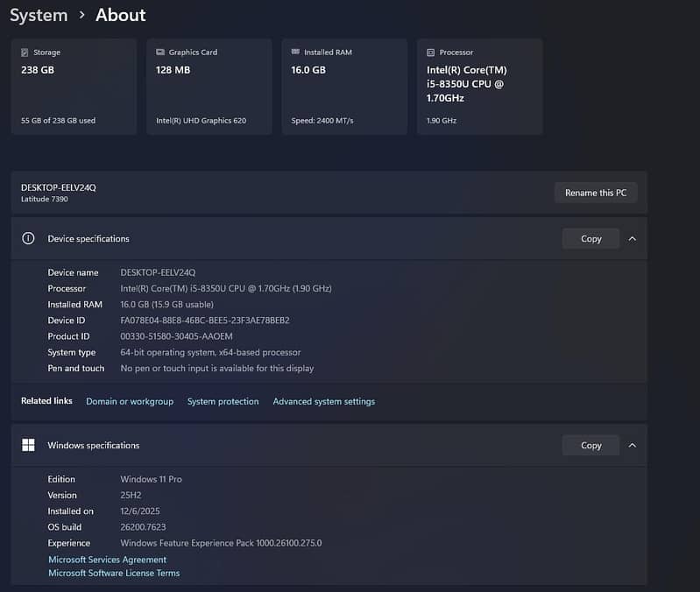Click the About page title
700x592 pixels.
(121, 15)
